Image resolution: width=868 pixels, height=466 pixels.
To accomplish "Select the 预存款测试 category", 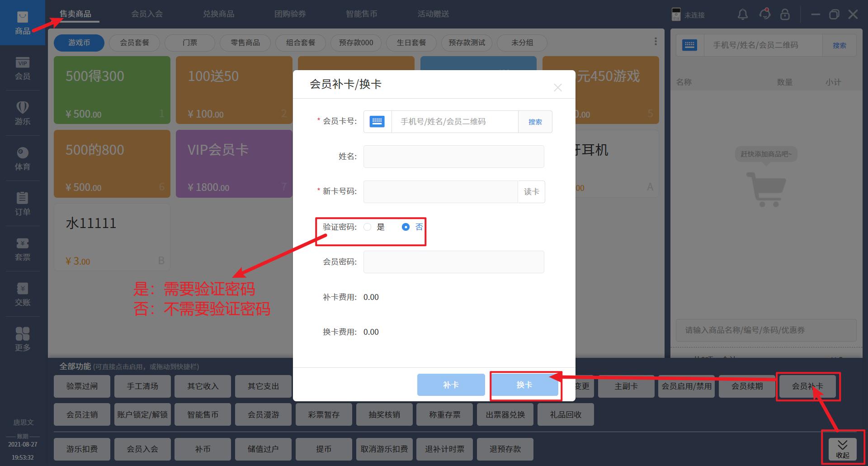I will pyautogui.click(x=467, y=43).
